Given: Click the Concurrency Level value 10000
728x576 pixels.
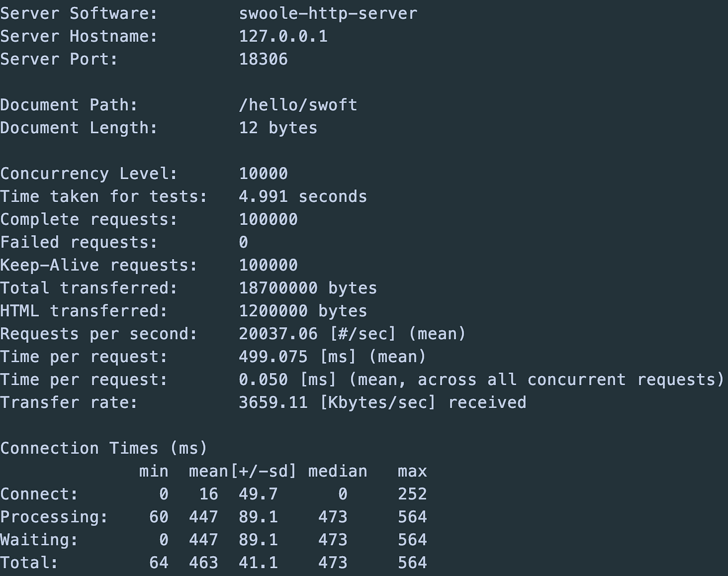Looking at the screenshot, I should coord(263,174).
